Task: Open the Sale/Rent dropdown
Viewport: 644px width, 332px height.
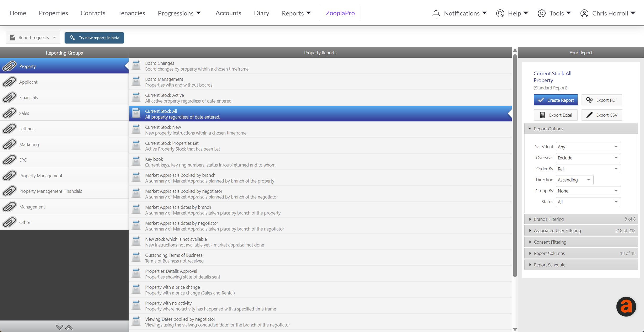Action: coord(588,147)
